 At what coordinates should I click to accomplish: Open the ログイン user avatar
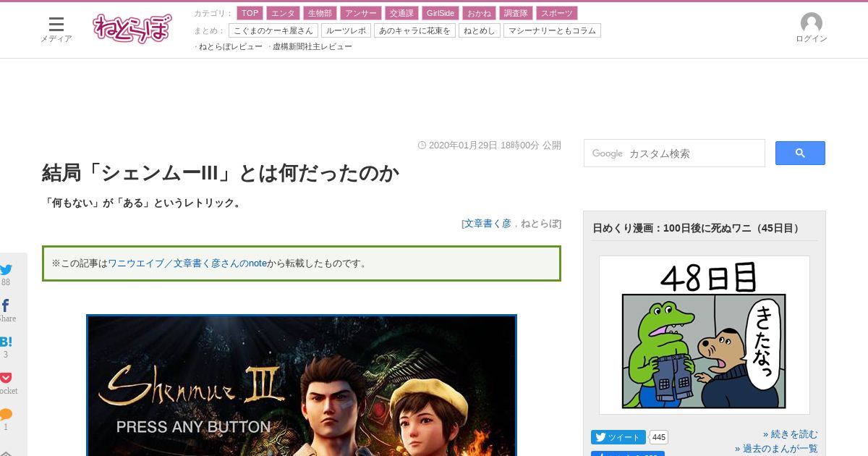tap(812, 28)
